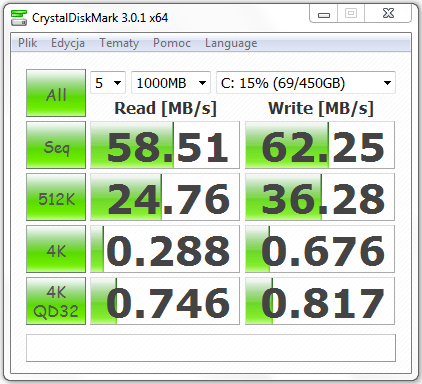Click the 4K QD32 write result 0.817
Screen dimensions: 422x384
(x=320, y=301)
